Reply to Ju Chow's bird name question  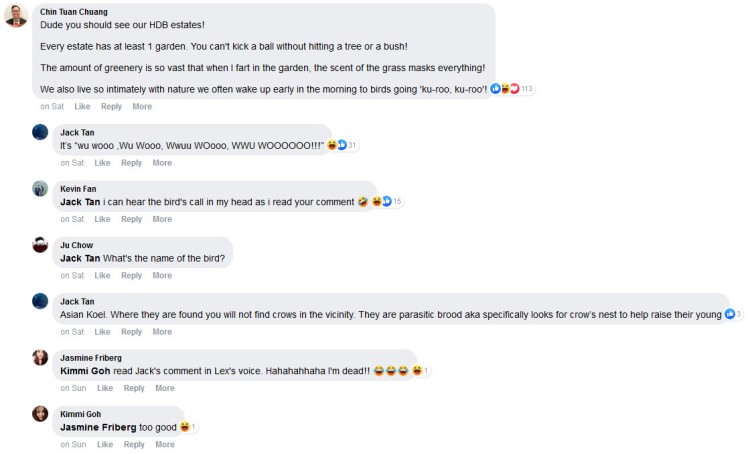pyautogui.click(x=131, y=275)
